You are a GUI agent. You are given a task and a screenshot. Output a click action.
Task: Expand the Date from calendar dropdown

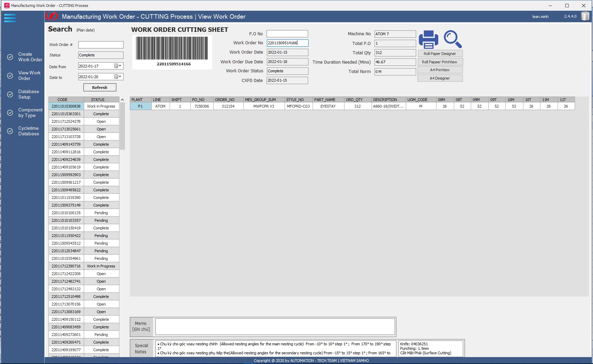pyautogui.click(x=118, y=66)
